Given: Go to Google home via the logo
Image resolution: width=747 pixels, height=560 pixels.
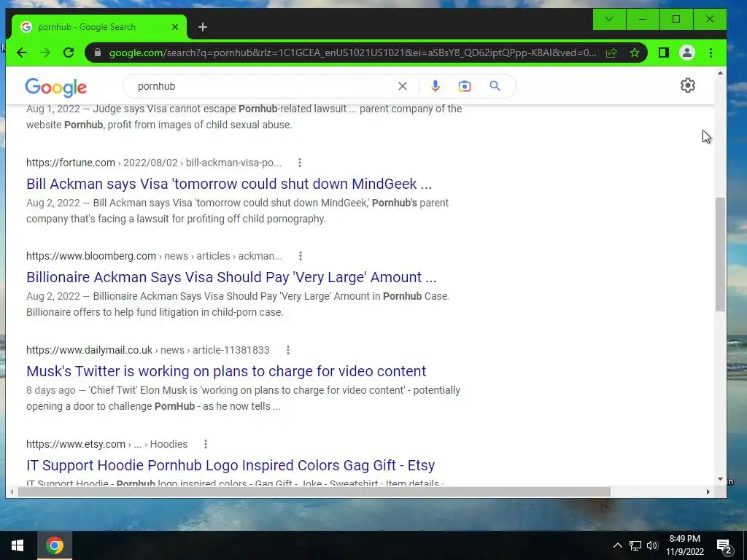Looking at the screenshot, I should [55, 87].
